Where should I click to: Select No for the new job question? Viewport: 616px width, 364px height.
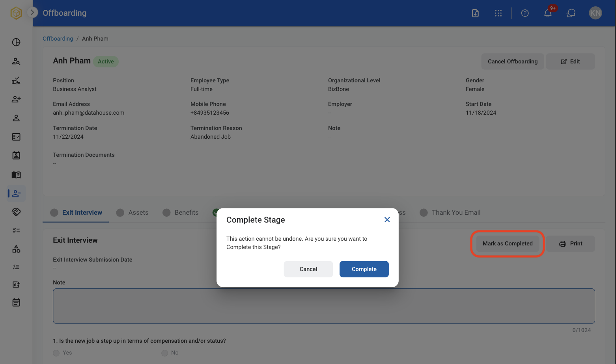[x=165, y=353]
